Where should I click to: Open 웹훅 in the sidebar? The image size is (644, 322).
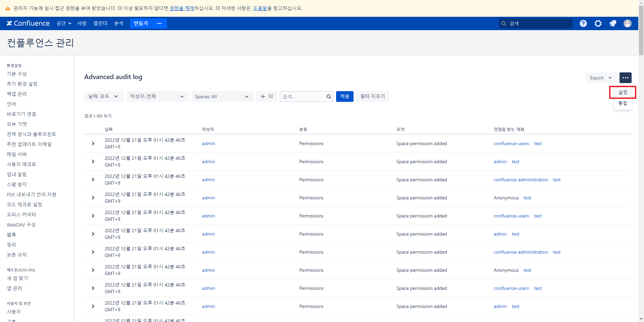coord(11,235)
